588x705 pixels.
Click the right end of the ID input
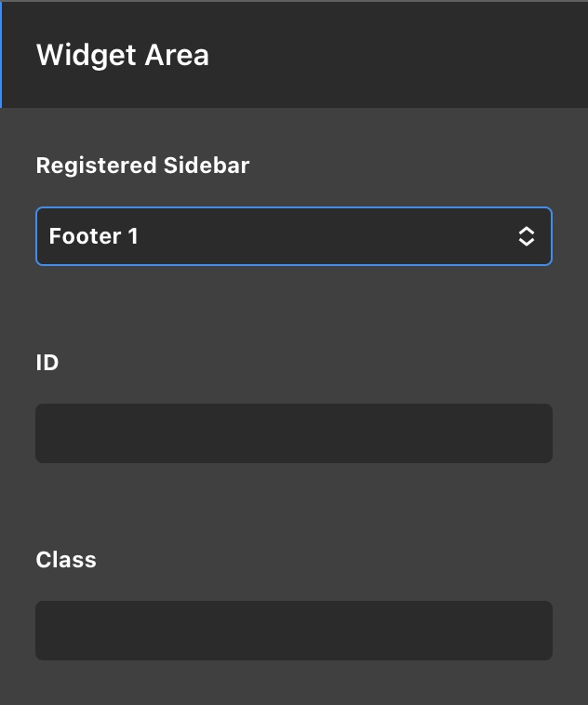click(535, 433)
